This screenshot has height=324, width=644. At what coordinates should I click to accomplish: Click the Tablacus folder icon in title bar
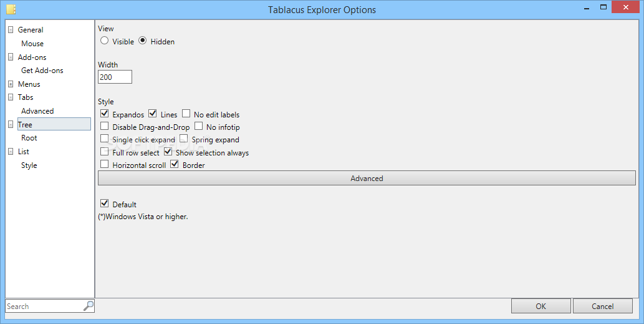(11, 9)
